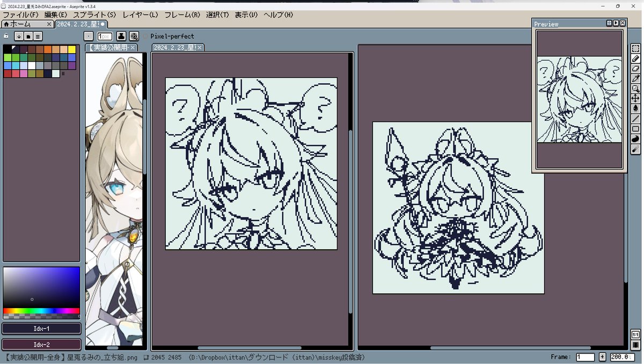Switch to the ホーム tab

(x=21, y=24)
